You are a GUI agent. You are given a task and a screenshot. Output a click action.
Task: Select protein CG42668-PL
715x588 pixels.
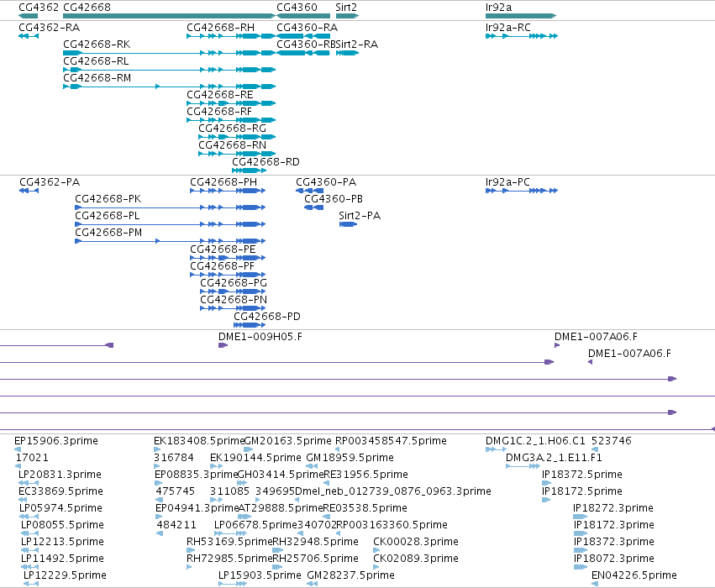coord(108,216)
